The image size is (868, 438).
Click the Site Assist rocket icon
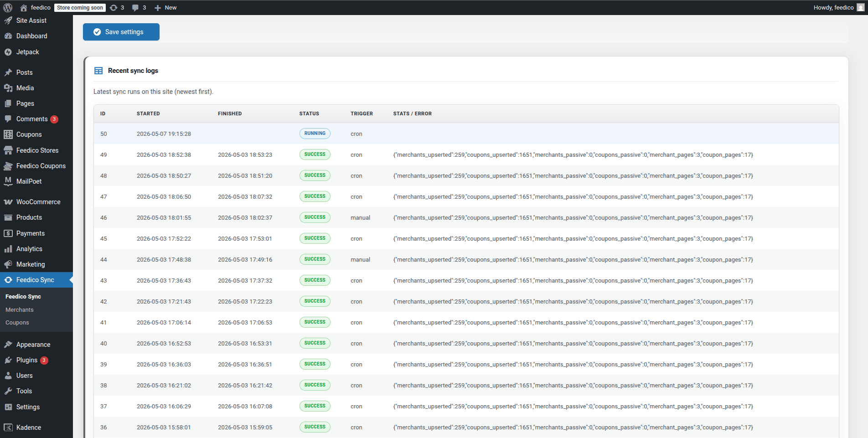(8, 21)
